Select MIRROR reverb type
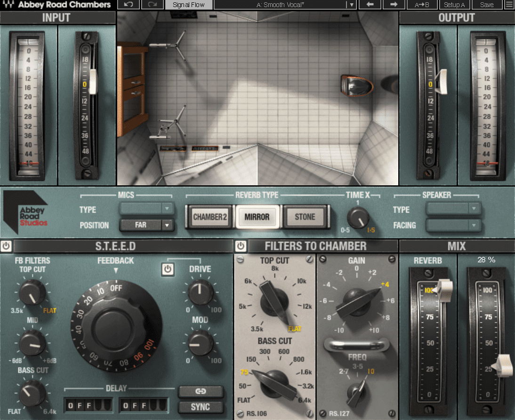The height and width of the screenshot is (420, 515). coord(257,217)
